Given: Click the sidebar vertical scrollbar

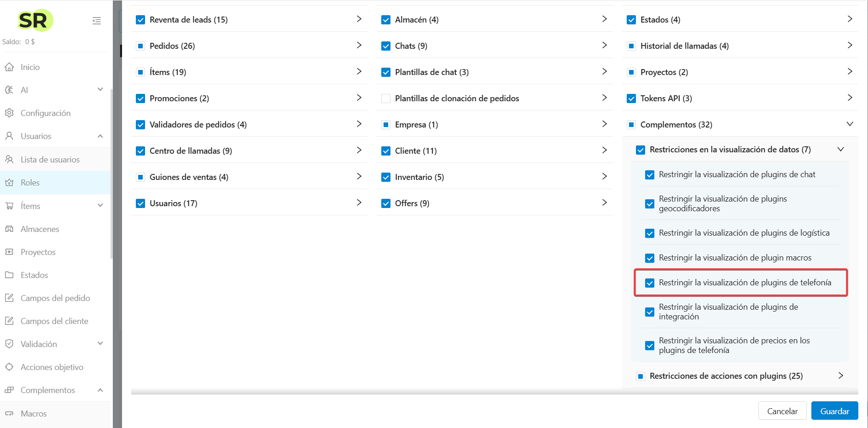Looking at the screenshot, I should 111,175.
